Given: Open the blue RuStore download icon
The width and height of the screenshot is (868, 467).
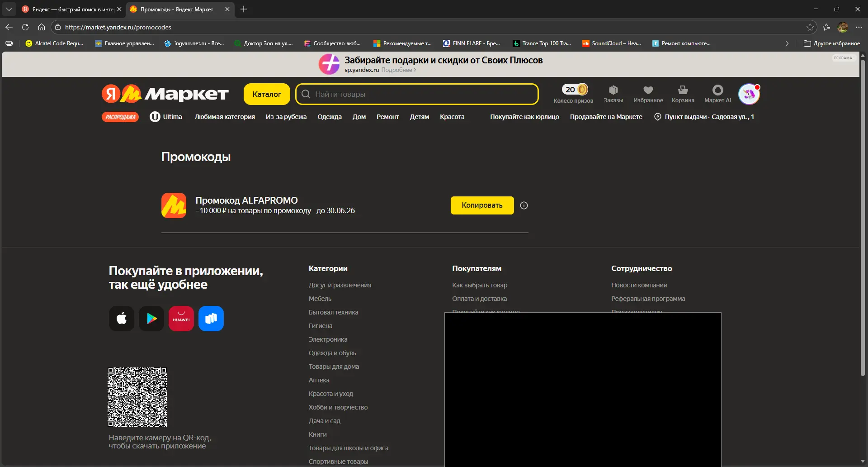Looking at the screenshot, I should [211, 319].
